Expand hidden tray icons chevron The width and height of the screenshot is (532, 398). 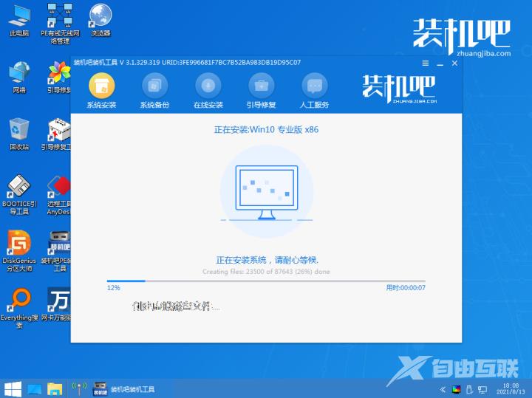click(x=443, y=390)
